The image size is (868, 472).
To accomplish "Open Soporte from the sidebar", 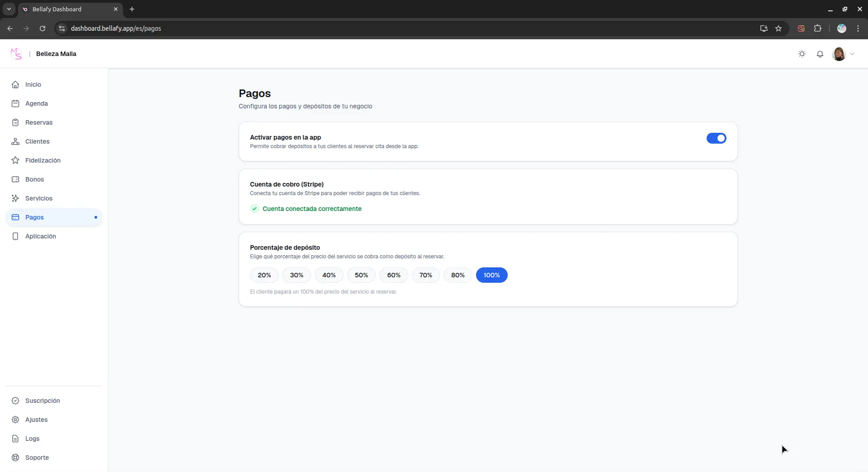I will coord(38,458).
